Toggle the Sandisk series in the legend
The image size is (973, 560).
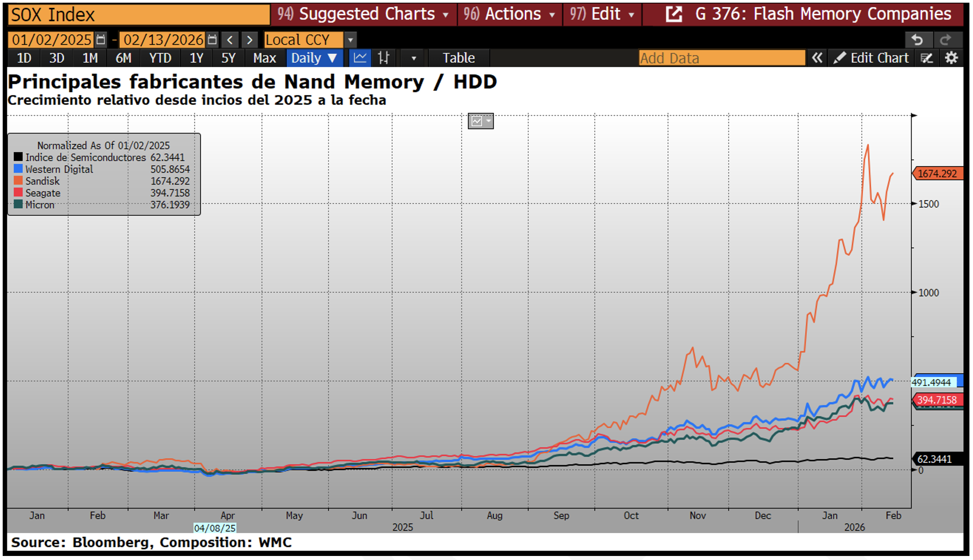tap(43, 181)
